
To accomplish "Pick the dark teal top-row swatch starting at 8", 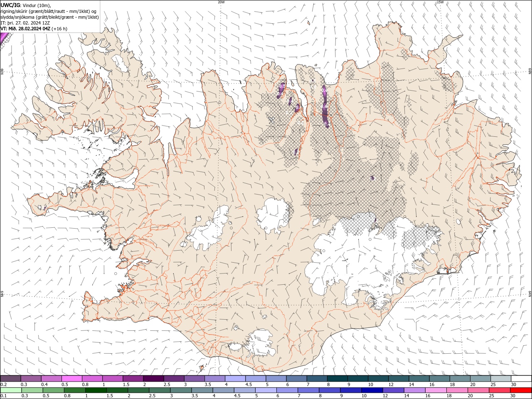I will click(337, 378).
